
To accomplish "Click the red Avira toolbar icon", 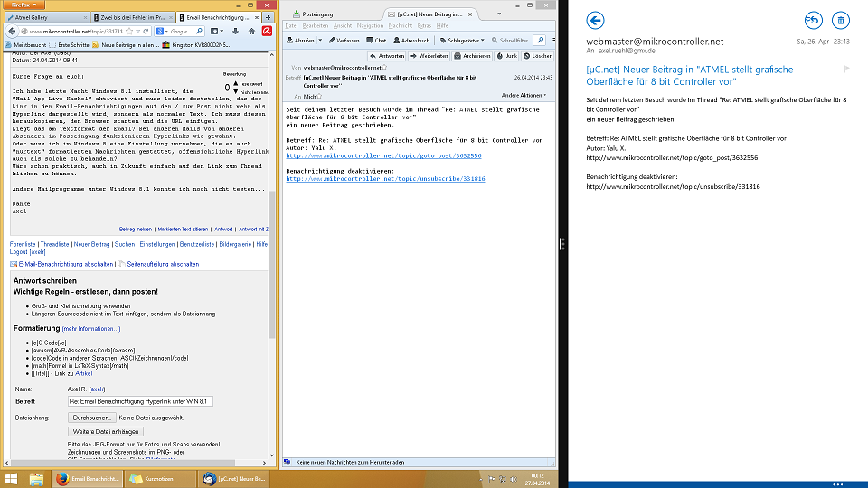I will click(x=267, y=31).
